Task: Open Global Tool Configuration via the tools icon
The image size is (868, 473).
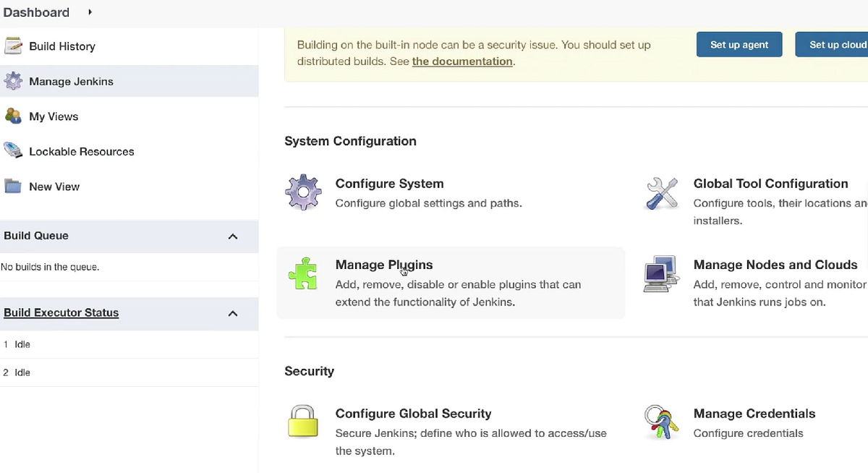Action: (660, 193)
